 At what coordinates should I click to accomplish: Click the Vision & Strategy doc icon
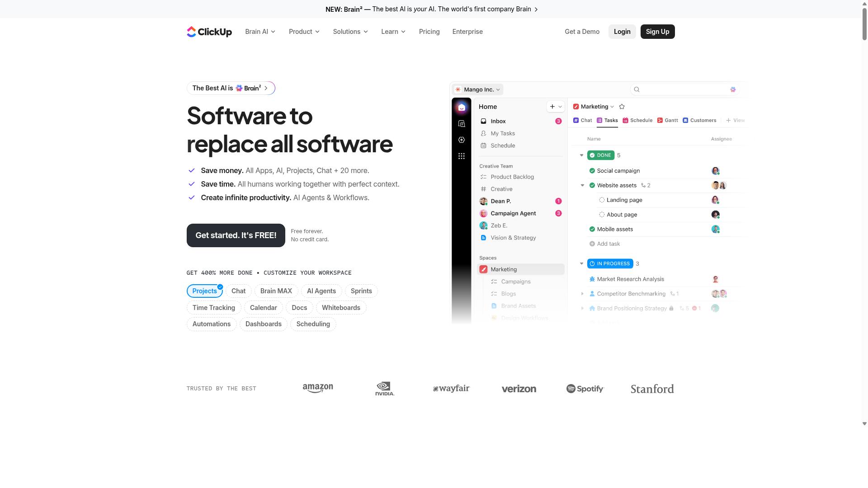click(x=483, y=238)
